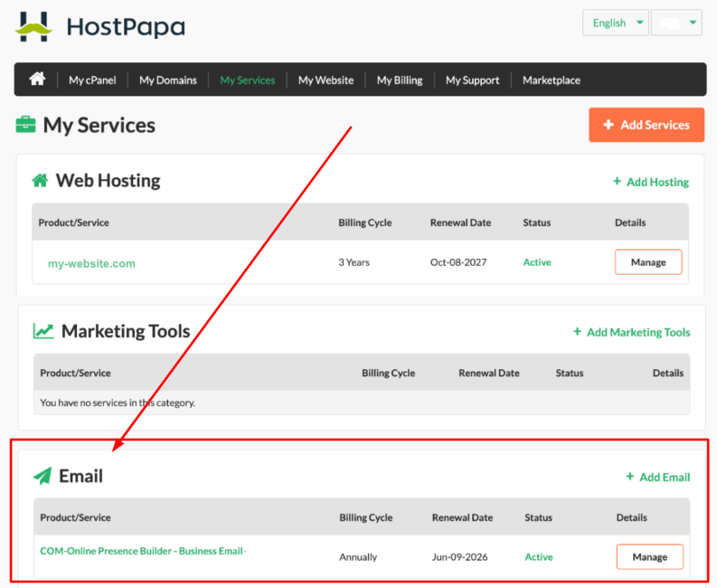Click the Marketing Tools chart icon

click(43, 331)
